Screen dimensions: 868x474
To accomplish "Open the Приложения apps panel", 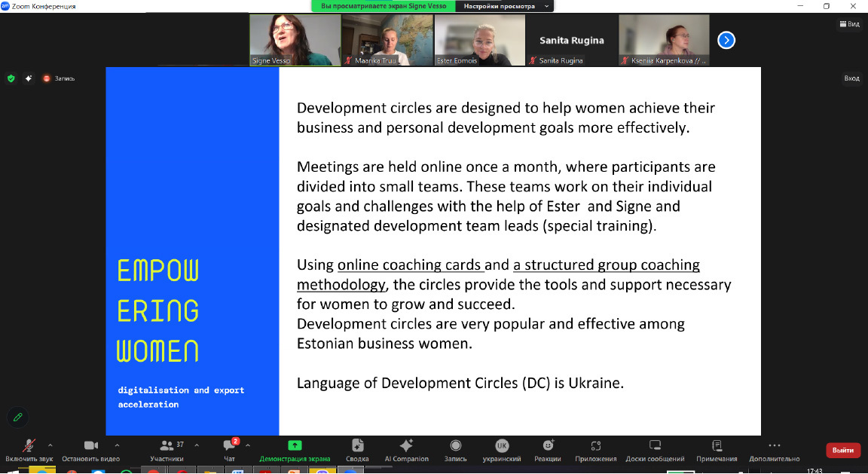I will [x=596, y=451].
